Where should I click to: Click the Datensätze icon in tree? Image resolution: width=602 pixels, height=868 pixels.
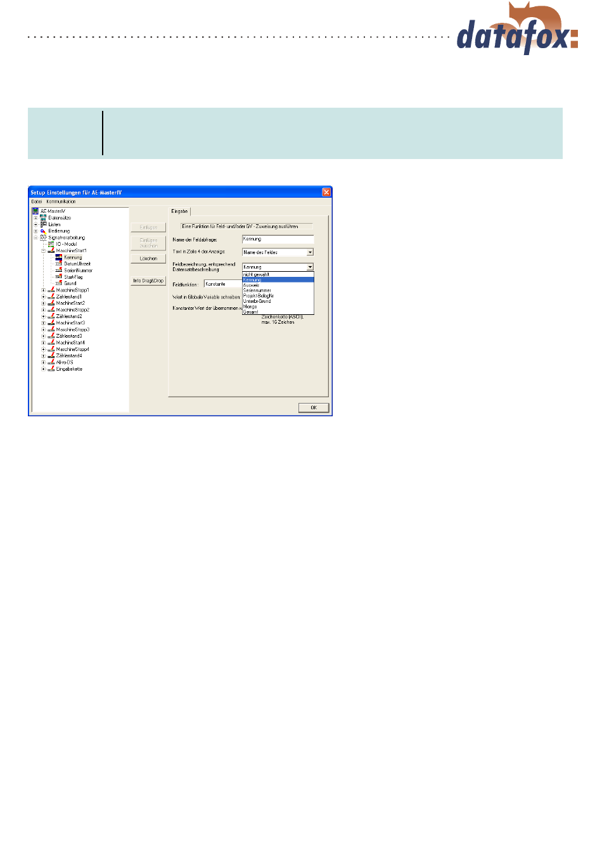tap(43, 218)
